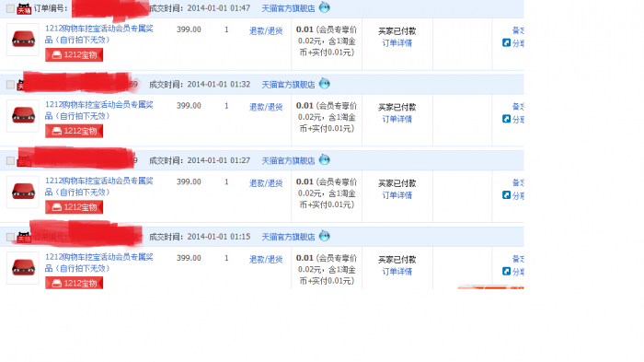The width and height of the screenshot is (644, 362).
Task: Click red 1212宝物 badge on first order
Action: (74, 54)
